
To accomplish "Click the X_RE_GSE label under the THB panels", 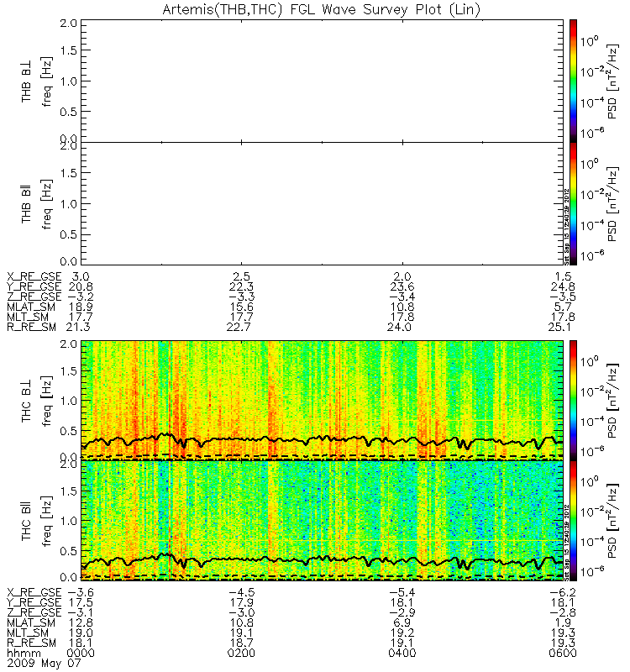I will pyautogui.click(x=34, y=276).
